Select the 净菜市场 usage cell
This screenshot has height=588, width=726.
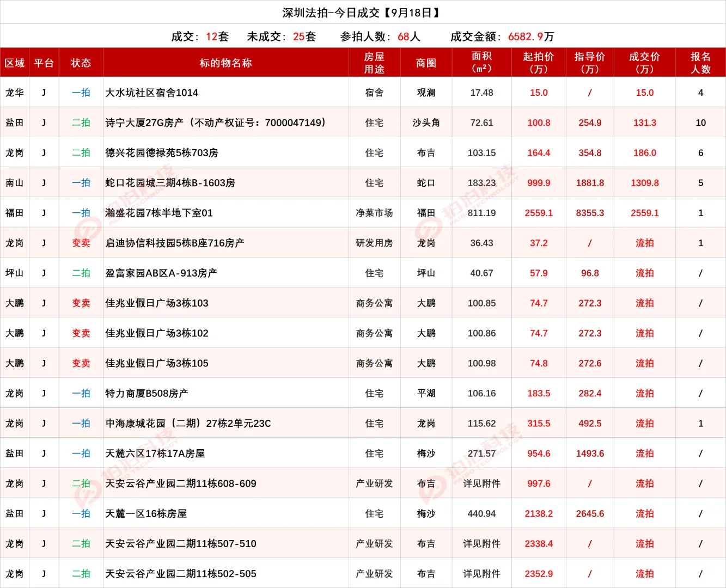(x=374, y=213)
